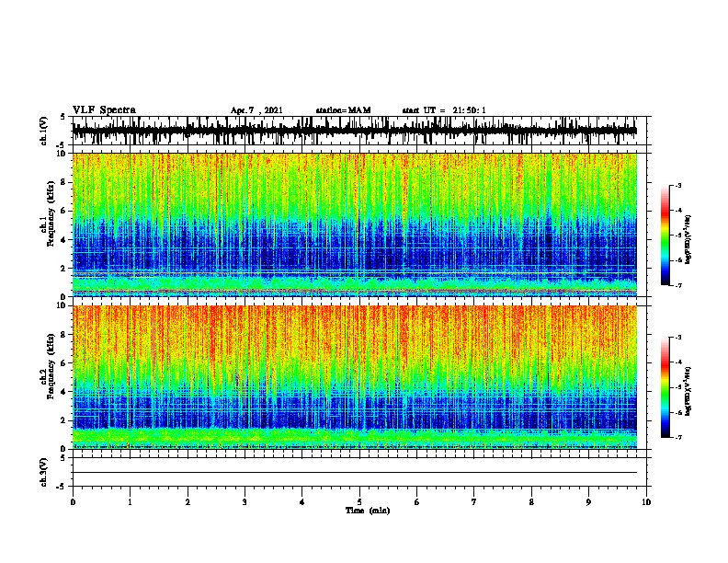Click the '8' kHz tick on ch.2 frequency axis

[64, 335]
